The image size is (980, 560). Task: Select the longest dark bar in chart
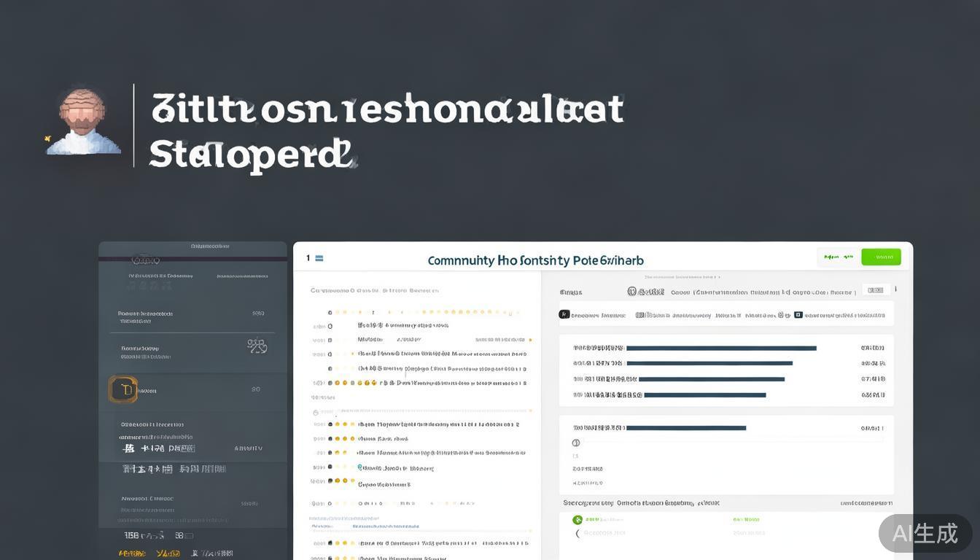click(720, 349)
